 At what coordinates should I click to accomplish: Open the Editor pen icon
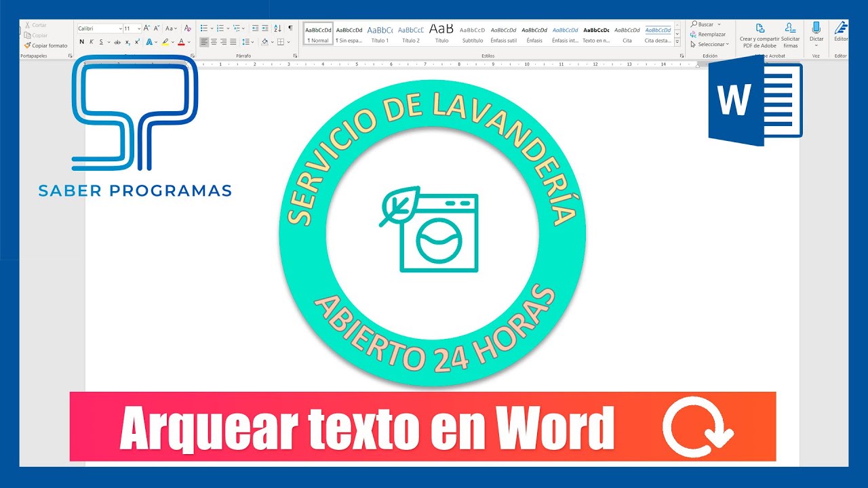coord(841,28)
